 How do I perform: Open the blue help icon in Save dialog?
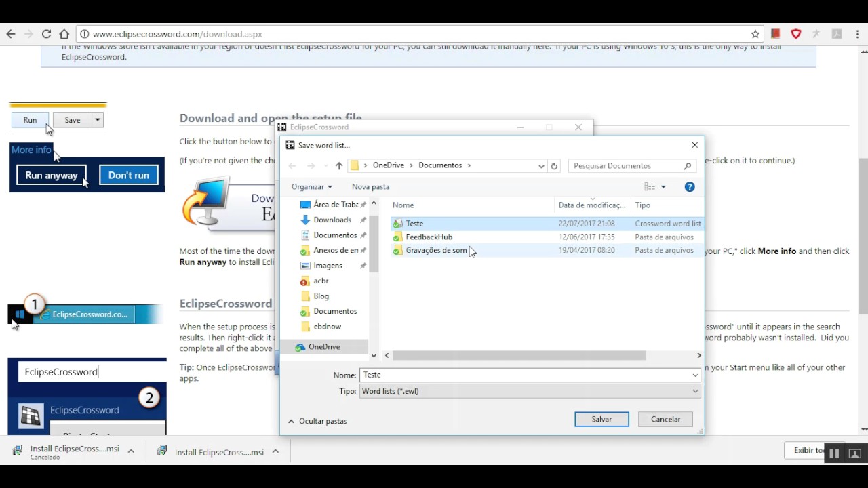[x=690, y=187]
